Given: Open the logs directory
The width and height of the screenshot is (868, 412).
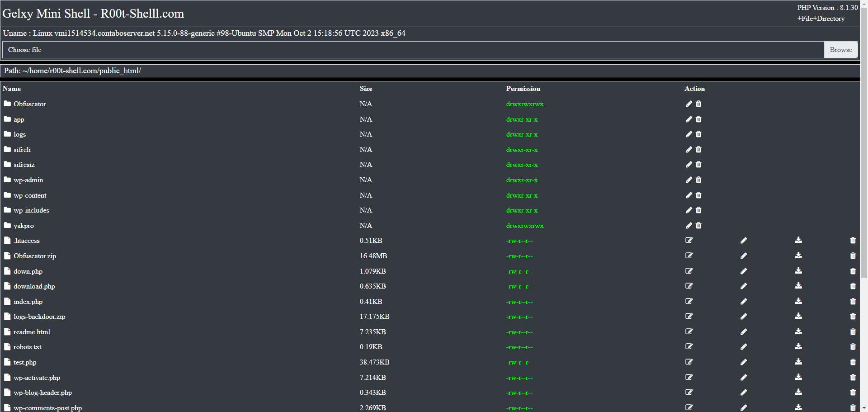Looking at the screenshot, I should [19, 135].
